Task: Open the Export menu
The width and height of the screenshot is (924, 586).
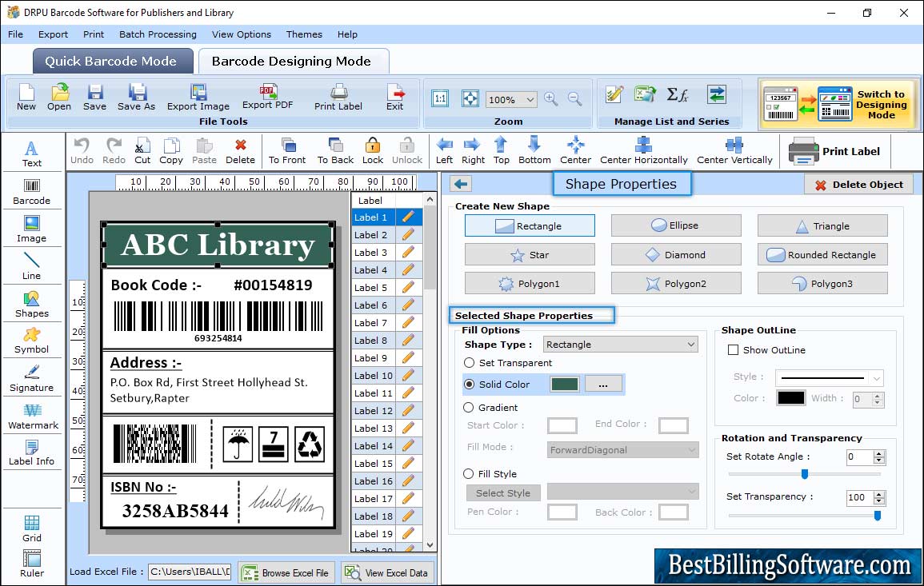Action: pos(53,34)
